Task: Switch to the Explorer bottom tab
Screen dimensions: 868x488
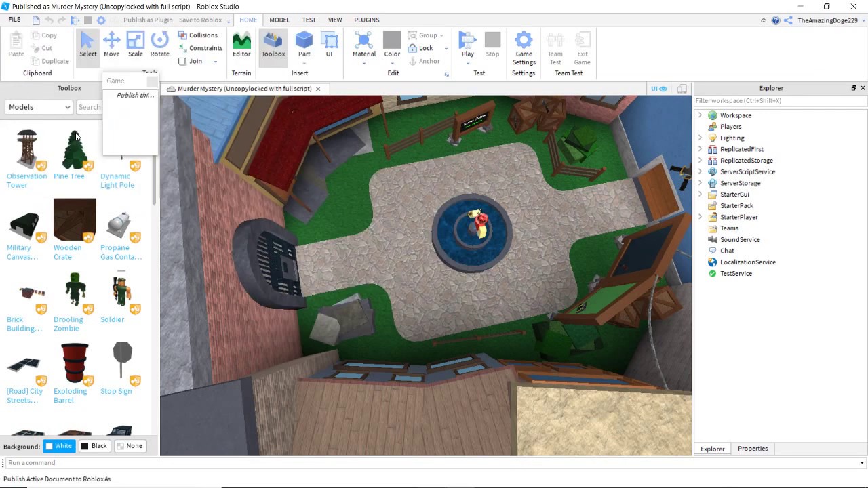Action: (x=713, y=449)
